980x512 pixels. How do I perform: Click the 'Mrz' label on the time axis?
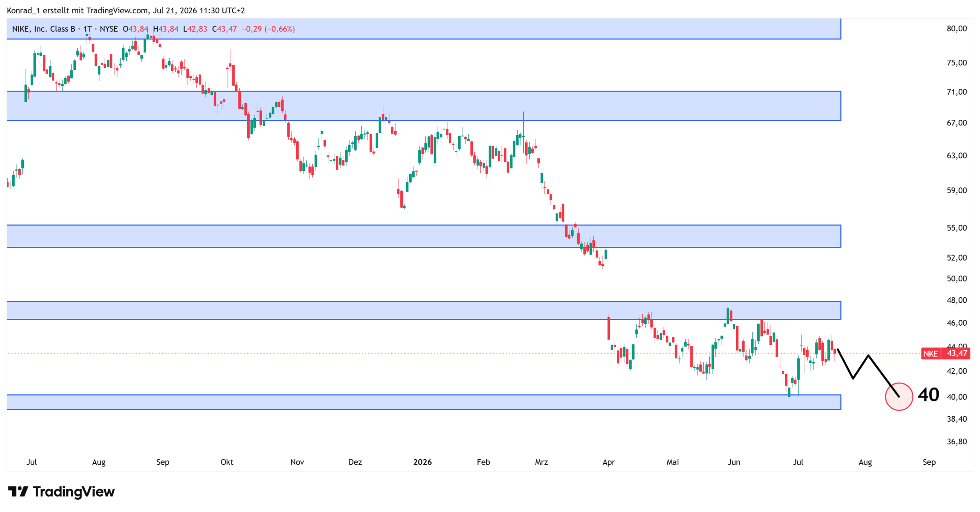pyautogui.click(x=541, y=462)
